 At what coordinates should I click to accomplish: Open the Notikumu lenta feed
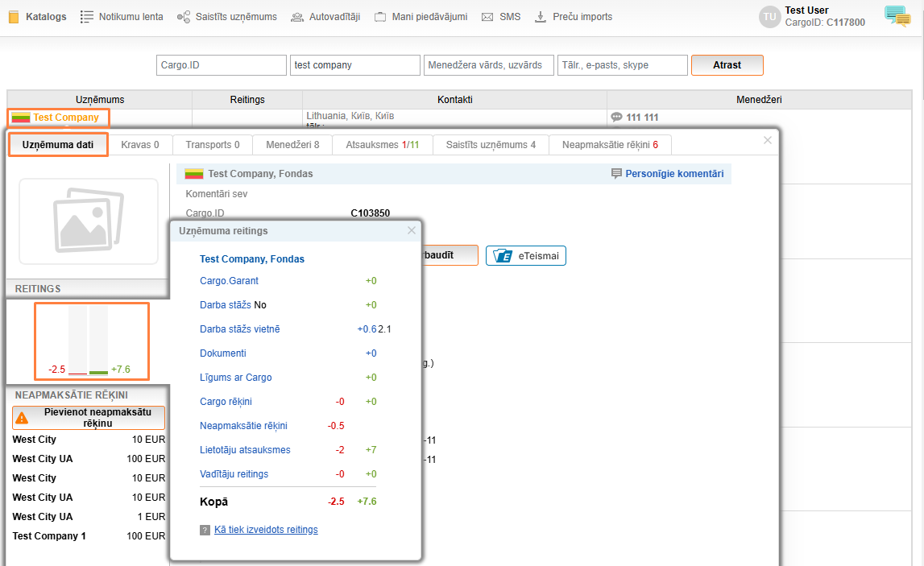(x=122, y=17)
